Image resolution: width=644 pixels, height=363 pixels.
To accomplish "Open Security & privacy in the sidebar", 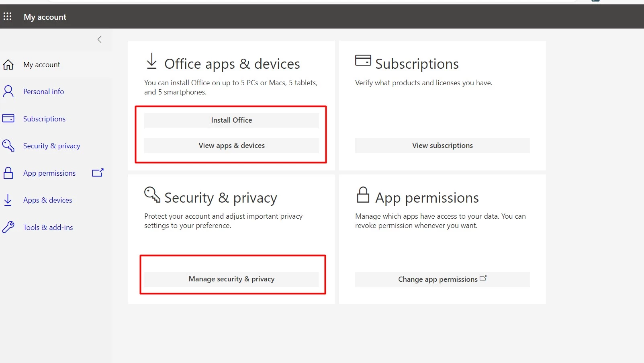I will point(51,146).
